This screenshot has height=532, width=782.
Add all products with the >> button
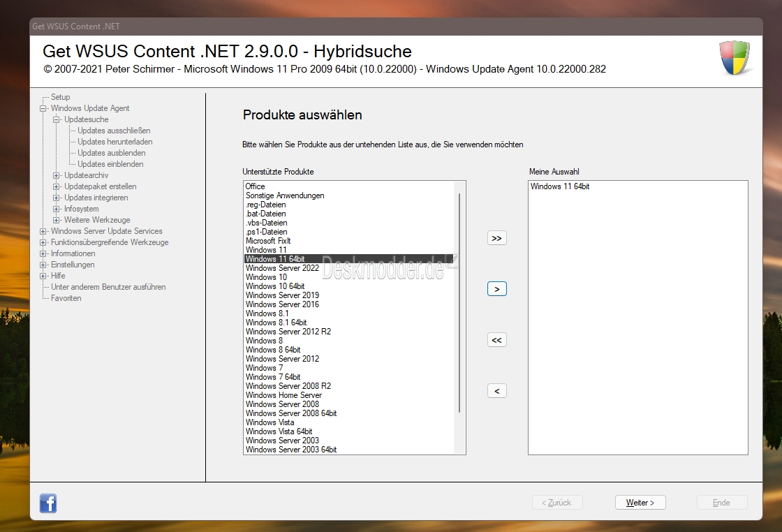(496, 238)
